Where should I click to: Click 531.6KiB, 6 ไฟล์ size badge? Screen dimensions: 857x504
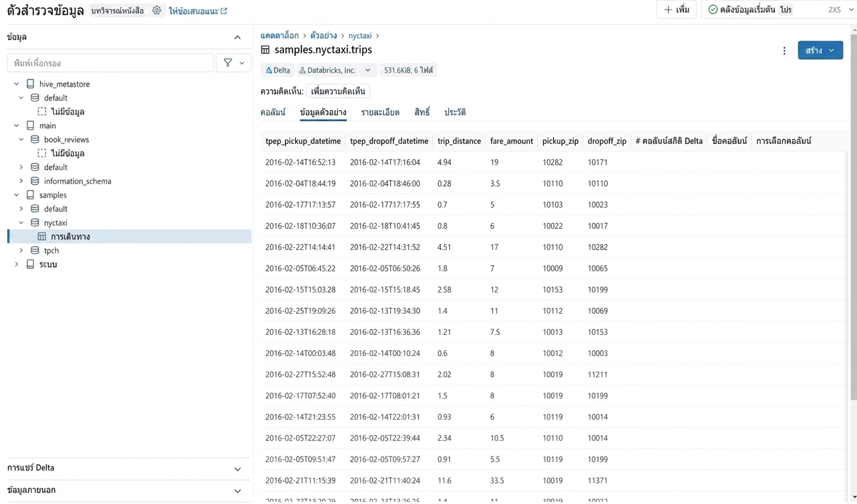[x=408, y=70]
